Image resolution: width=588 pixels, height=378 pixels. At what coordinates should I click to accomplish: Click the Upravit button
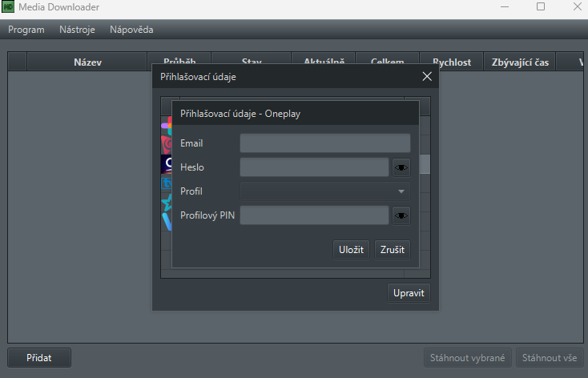[409, 293]
